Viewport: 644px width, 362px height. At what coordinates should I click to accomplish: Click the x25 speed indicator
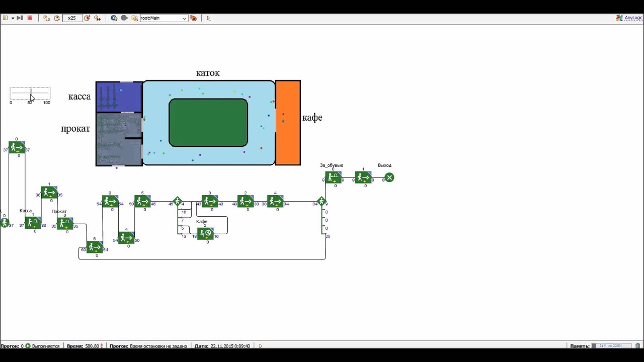[72, 18]
